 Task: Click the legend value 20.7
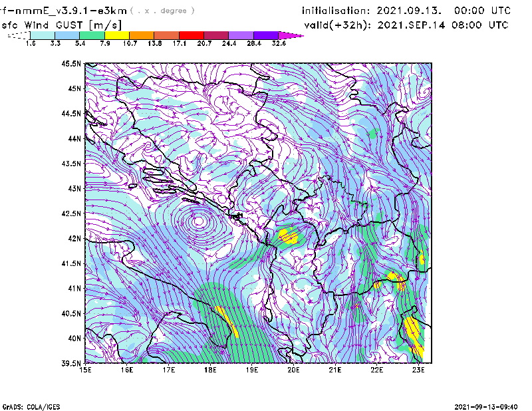204,43
